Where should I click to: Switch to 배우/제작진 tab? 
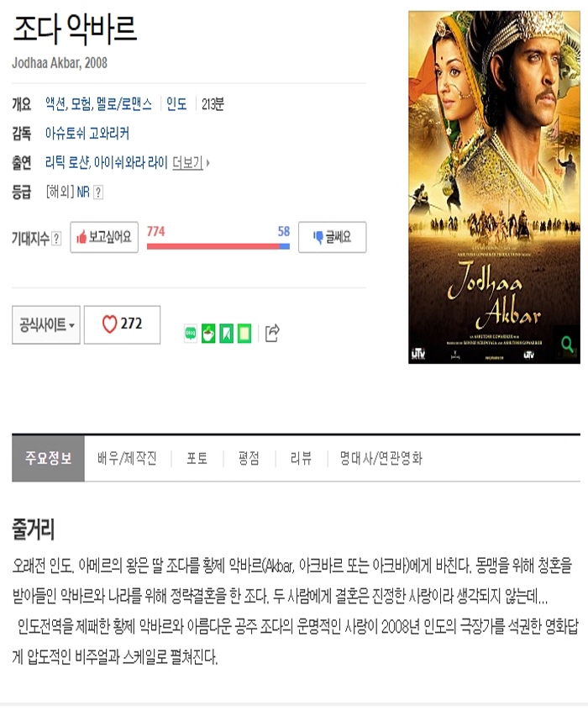(128, 458)
